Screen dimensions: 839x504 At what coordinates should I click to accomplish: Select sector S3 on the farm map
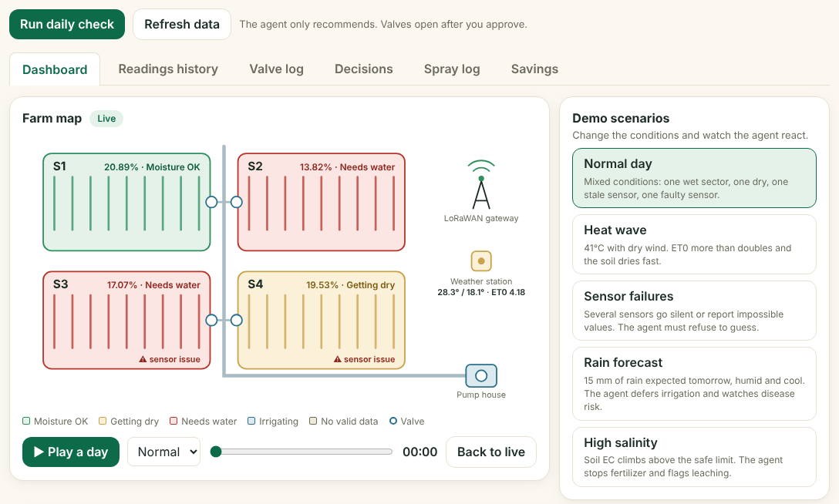pyautogui.click(x=126, y=320)
